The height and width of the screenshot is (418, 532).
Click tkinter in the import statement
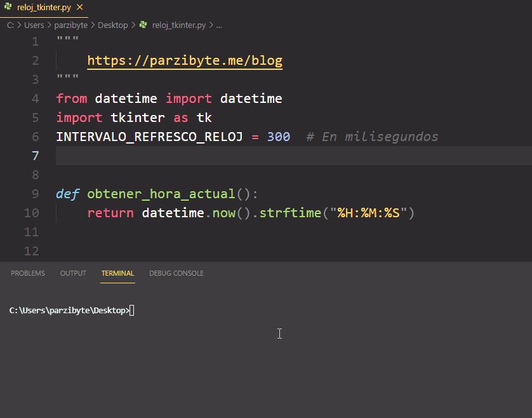click(x=138, y=118)
